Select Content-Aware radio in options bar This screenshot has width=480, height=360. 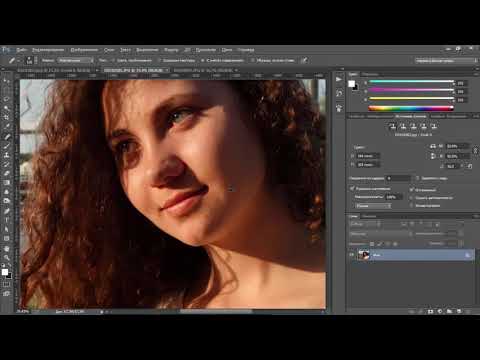pos(203,60)
